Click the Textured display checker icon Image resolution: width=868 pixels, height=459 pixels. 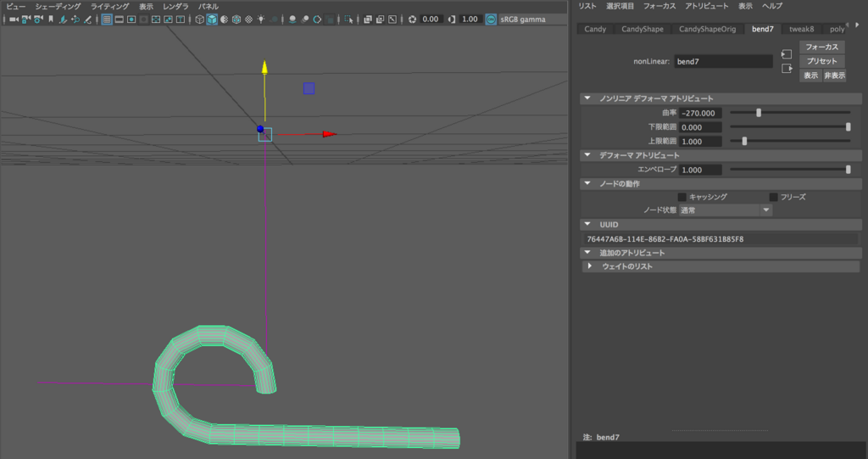coord(248,20)
